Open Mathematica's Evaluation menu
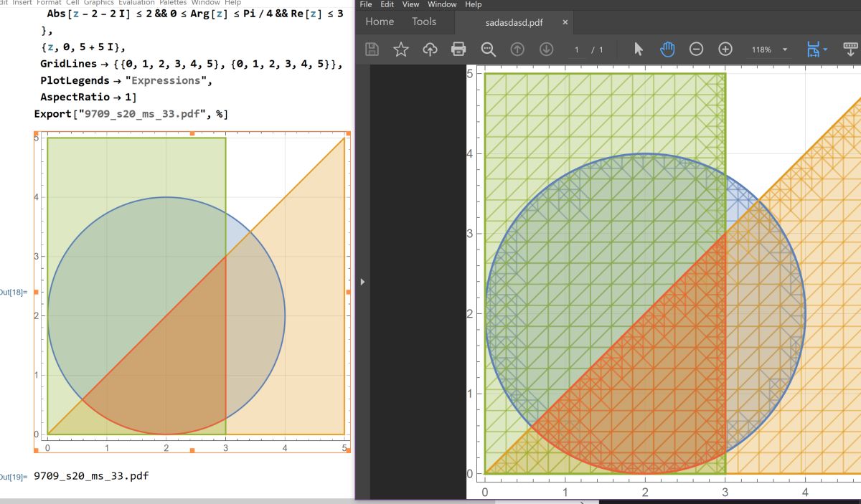The height and width of the screenshot is (504, 861). click(x=136, y=3)
